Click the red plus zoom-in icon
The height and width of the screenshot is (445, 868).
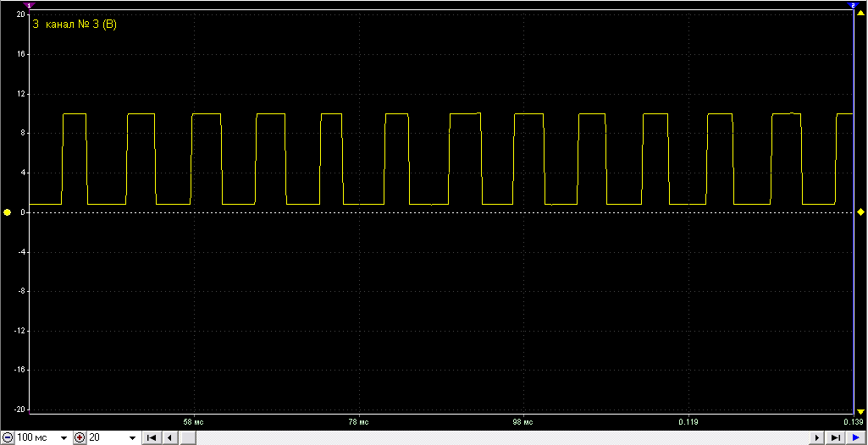point(80,438)
